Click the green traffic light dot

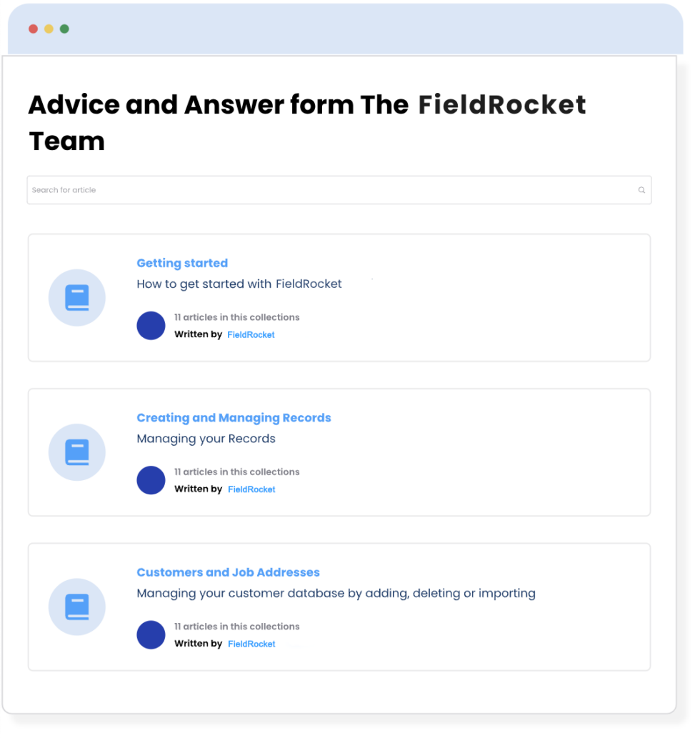pos(64,29)
